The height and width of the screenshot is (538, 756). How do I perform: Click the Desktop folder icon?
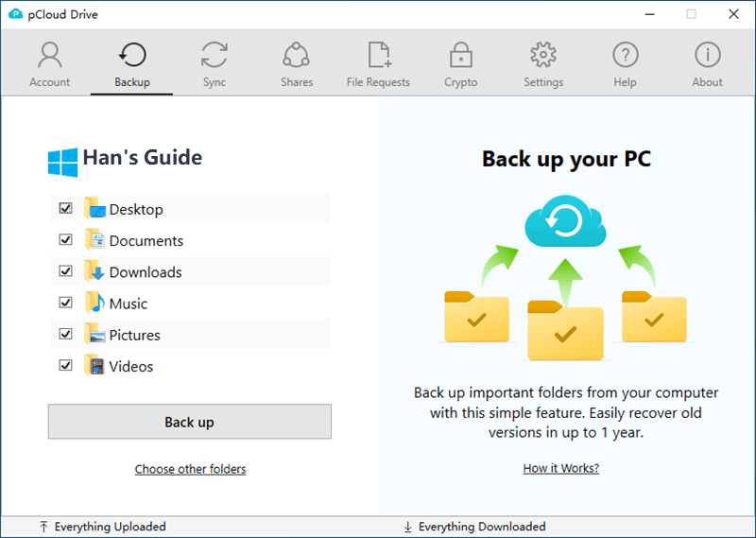(94, 208)
